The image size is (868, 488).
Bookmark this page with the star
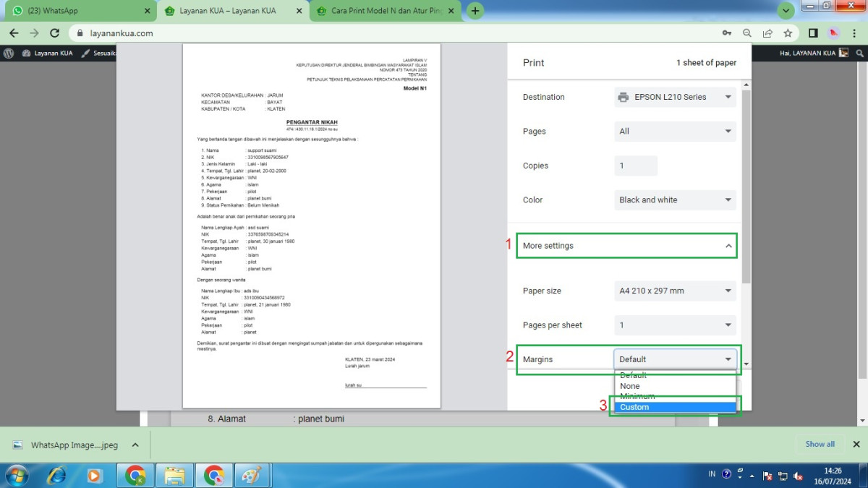[x=788, y=33]
